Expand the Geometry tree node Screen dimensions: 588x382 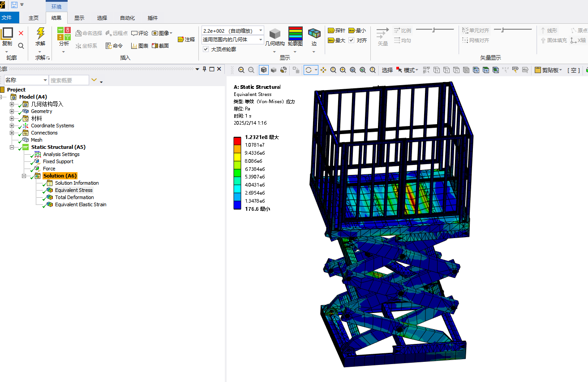tap(12, 111)
